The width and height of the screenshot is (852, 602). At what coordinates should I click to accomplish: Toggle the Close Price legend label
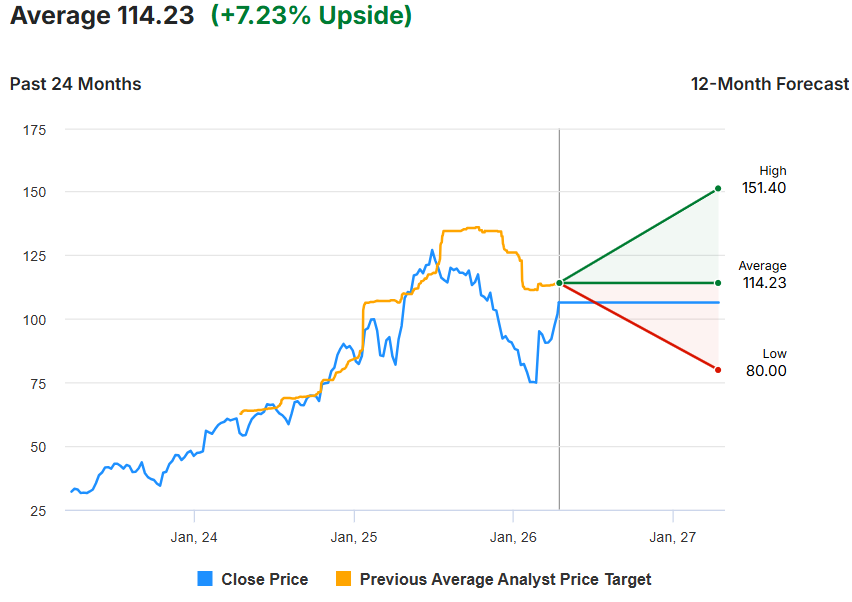click(264, 579)
